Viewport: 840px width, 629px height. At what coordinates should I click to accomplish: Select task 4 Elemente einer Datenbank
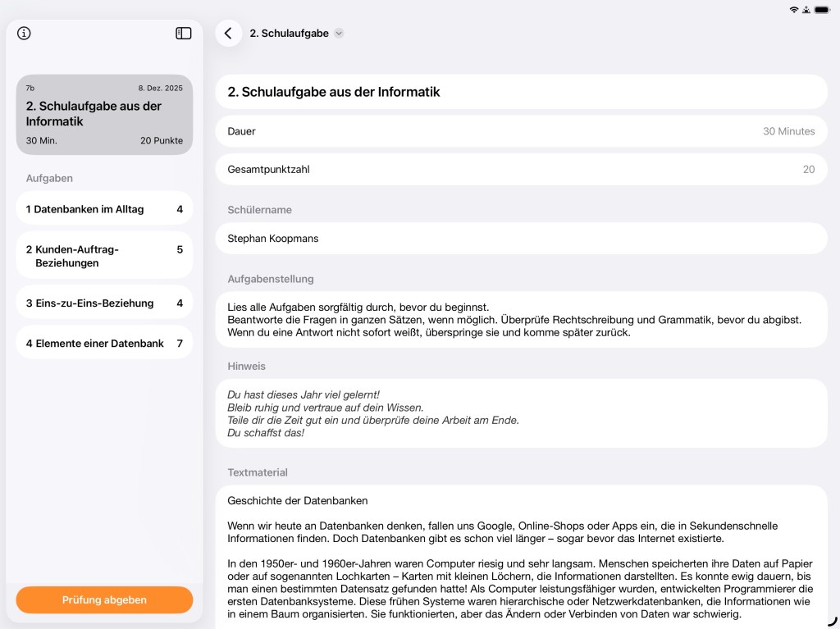[x=104, y=343]
